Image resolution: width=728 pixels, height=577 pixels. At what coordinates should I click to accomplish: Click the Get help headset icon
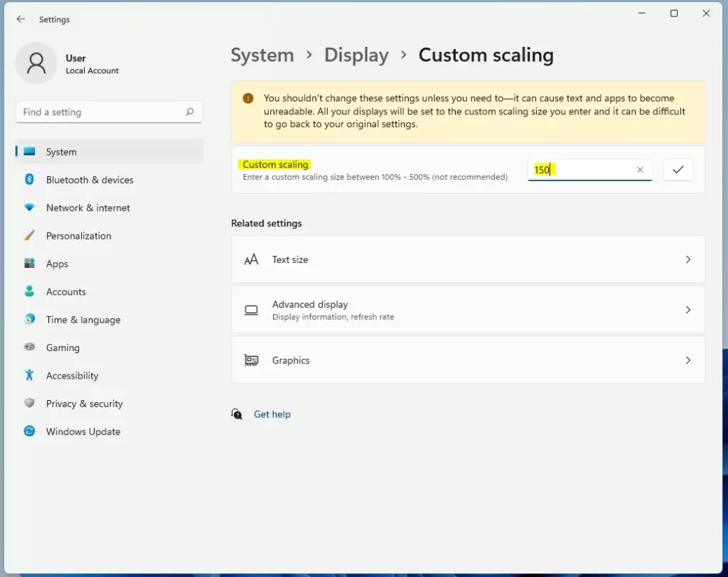click(237, 414)
